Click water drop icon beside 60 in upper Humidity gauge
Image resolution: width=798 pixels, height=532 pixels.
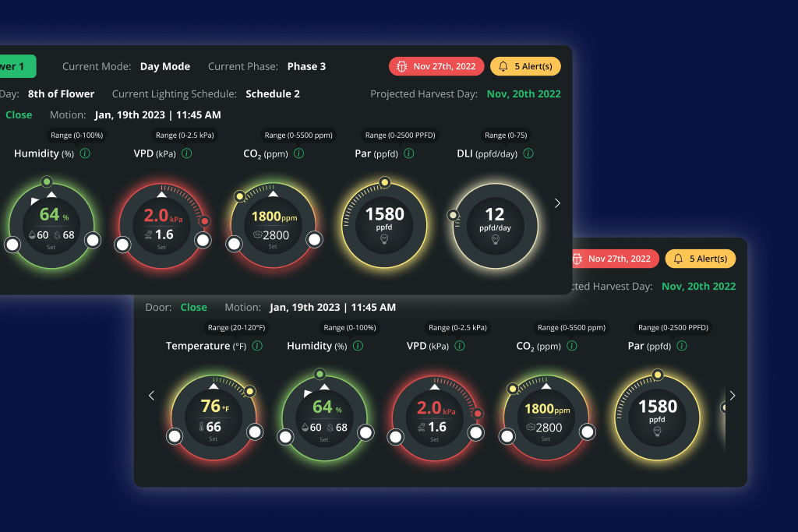click(x=32, y=235)
